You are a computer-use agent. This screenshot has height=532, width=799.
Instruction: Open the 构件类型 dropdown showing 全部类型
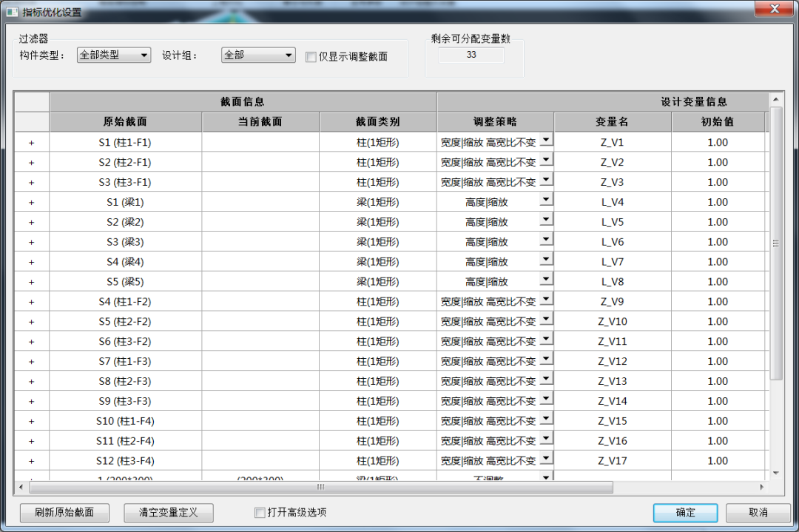144,55
